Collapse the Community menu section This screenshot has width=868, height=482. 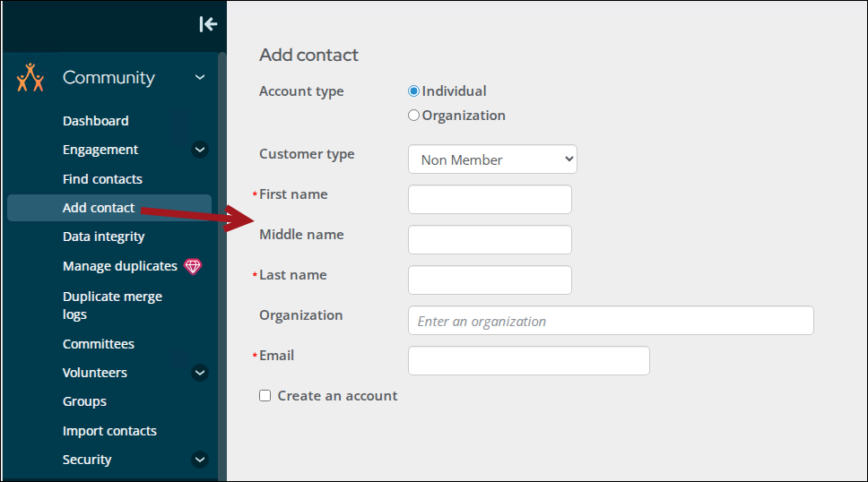tap(200, 78)
